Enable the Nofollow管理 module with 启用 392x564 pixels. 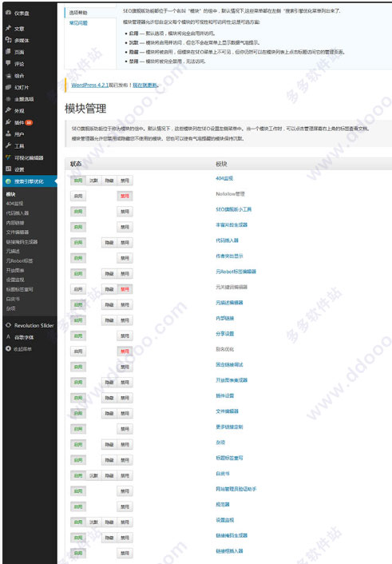(78, 196)
